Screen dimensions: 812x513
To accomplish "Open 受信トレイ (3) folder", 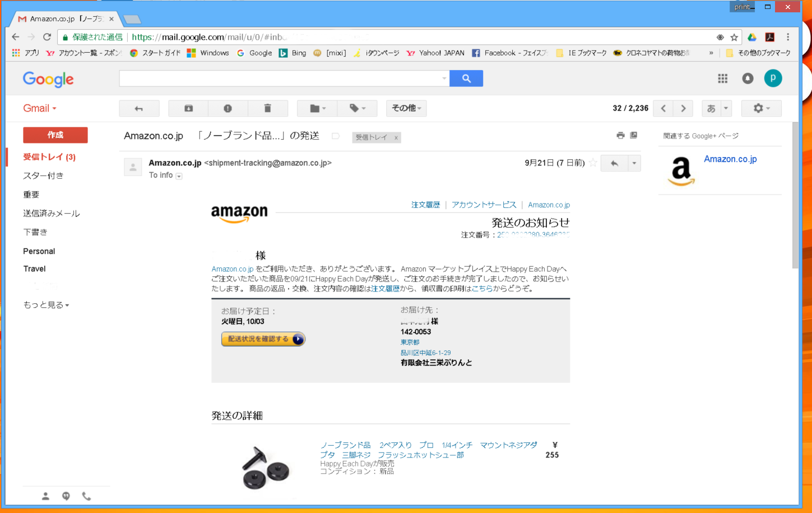I will click(x=49, y=157).
